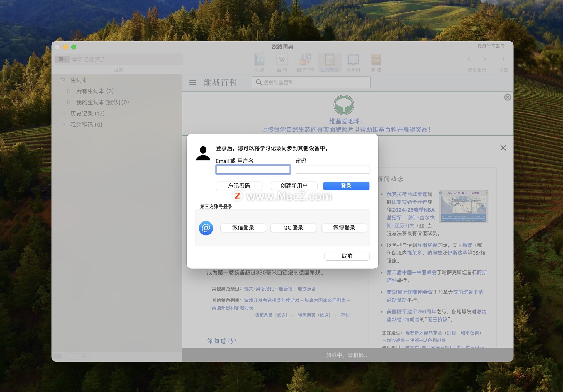Open Wikipedia hamburger menu icon

(x=192, y=83)
